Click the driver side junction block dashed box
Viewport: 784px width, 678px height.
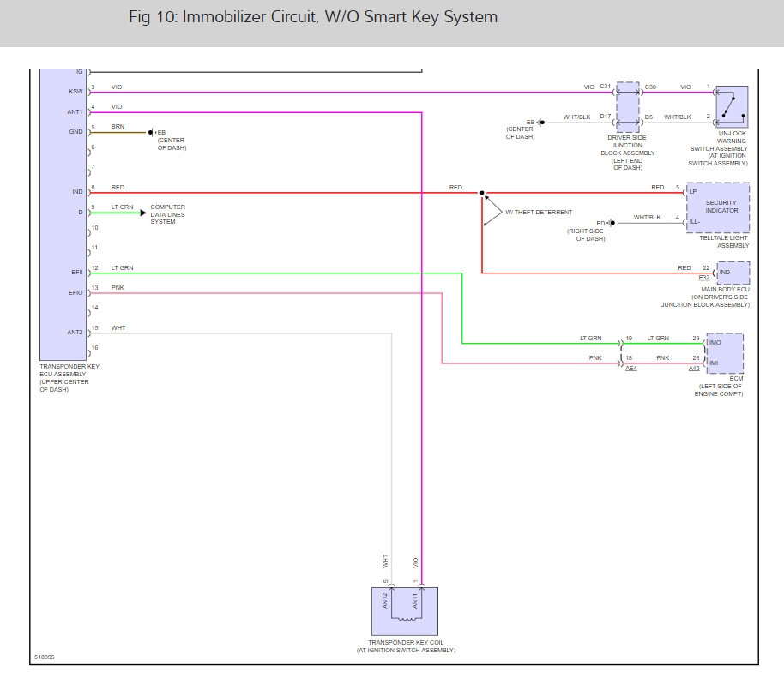pos(628,107)
